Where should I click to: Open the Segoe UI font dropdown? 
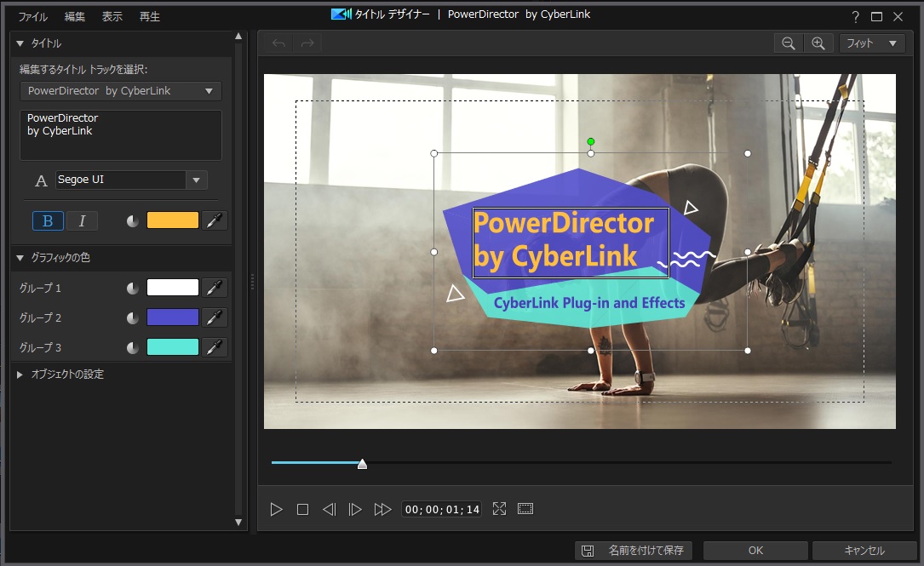196,180
